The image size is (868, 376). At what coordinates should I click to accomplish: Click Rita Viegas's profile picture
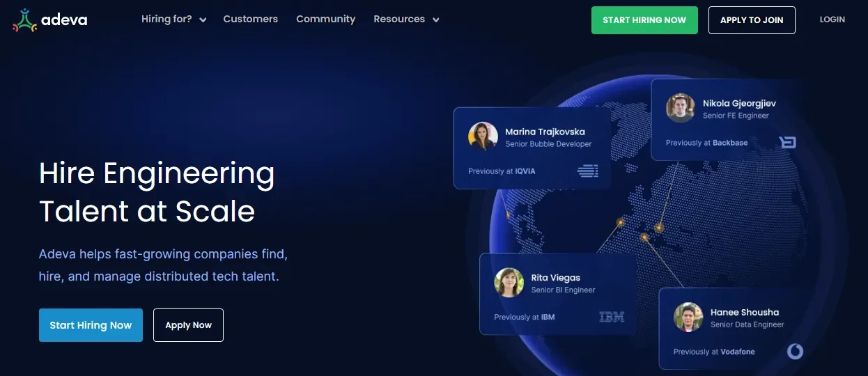point(509,283)
